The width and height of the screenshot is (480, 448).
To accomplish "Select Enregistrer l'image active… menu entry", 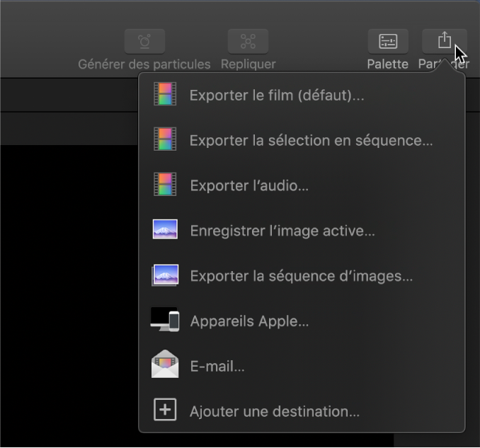I will pos(282,231).
